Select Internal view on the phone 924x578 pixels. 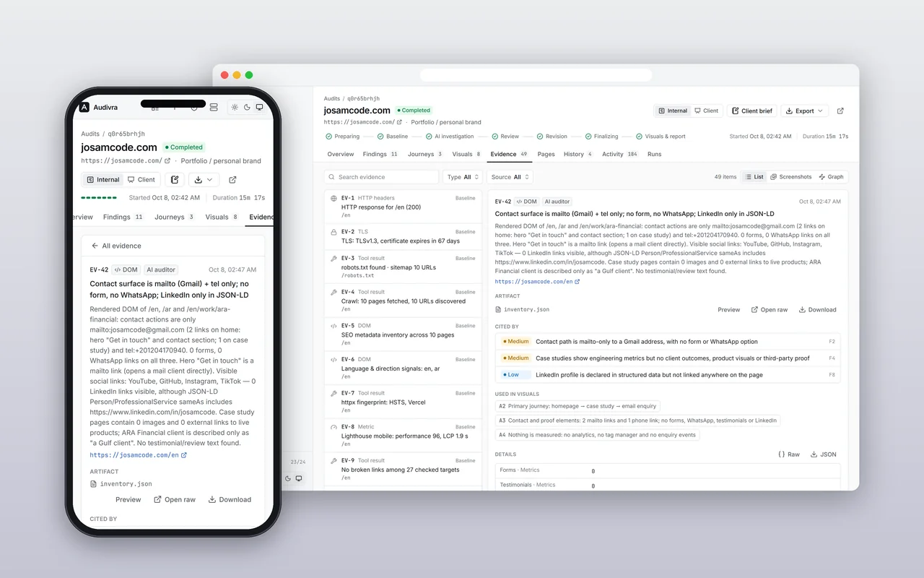tap(103, 179)
